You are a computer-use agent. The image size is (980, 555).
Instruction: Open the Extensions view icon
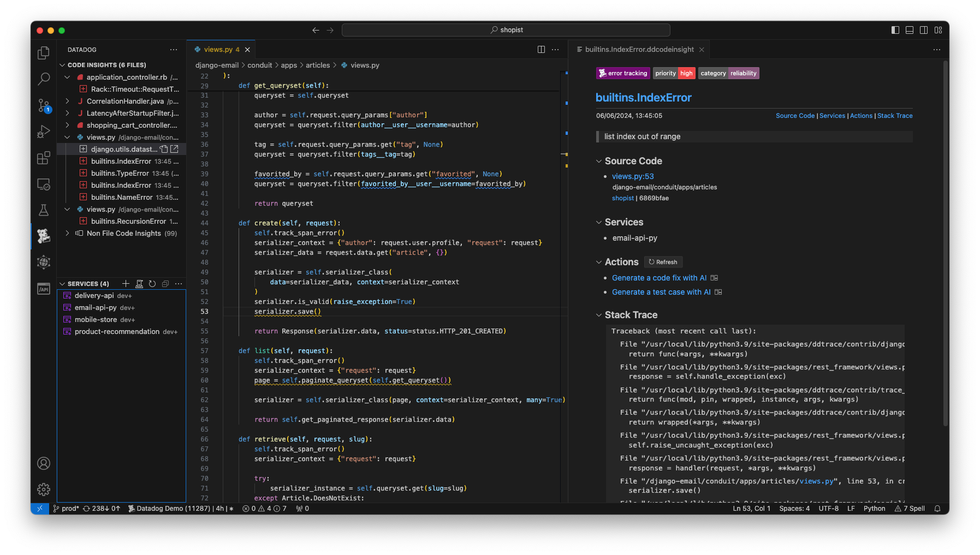(x=44, y=158)
